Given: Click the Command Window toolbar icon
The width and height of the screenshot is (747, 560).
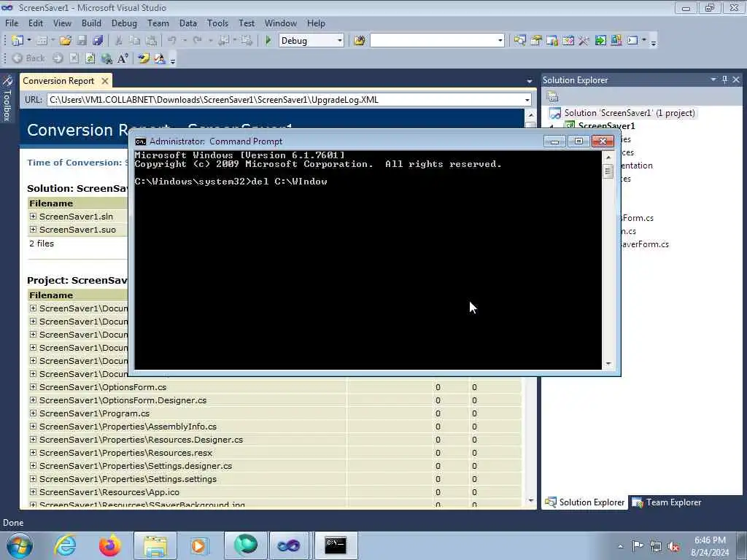Looking at the screenshot, I should point(632,41).
